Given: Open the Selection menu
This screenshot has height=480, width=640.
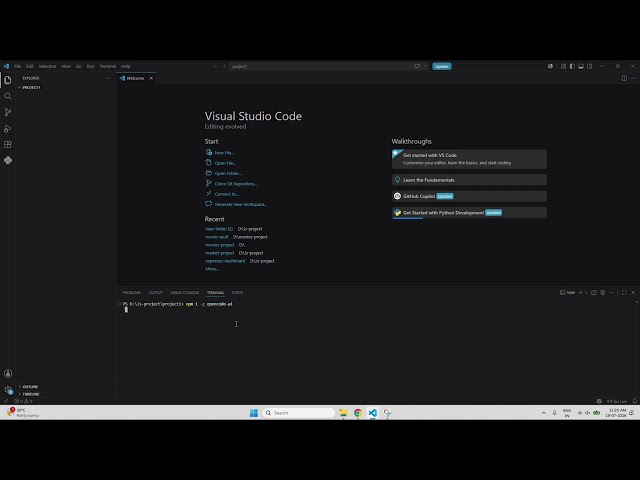Looking at the screenshot, I should (x=47, y=66).
